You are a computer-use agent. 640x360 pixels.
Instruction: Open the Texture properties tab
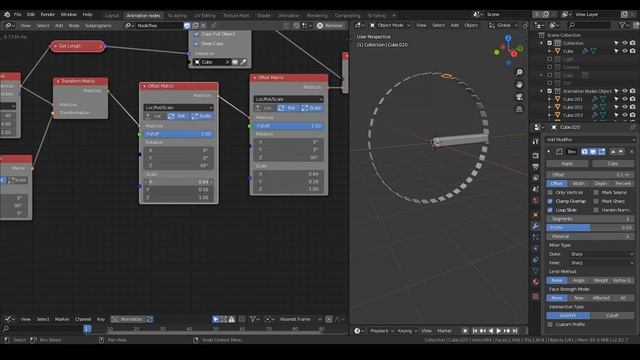pyautogui.click(x=536, y=296)
